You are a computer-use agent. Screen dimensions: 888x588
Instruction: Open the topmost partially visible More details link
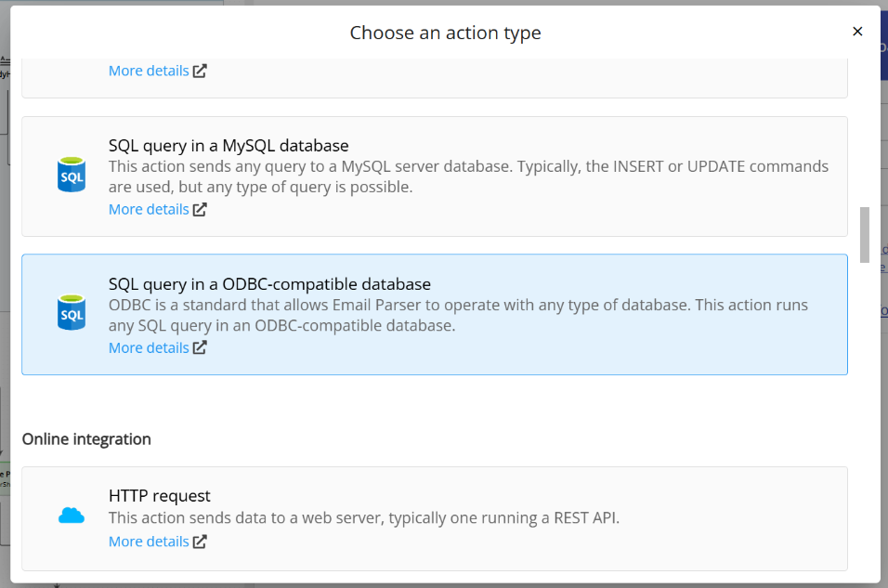pos(149,71)
